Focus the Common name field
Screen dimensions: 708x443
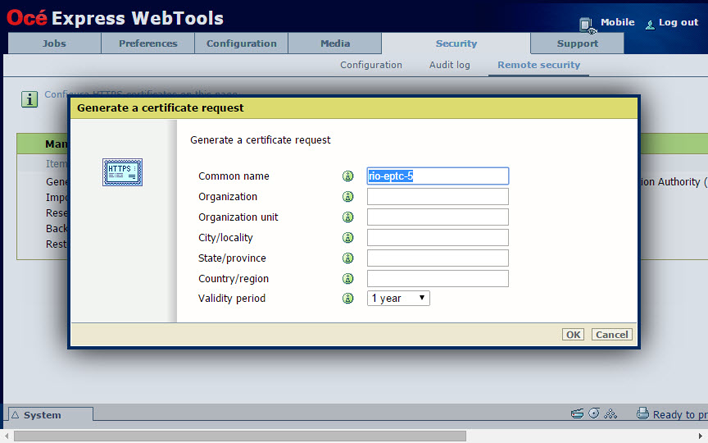coord(438,176)
